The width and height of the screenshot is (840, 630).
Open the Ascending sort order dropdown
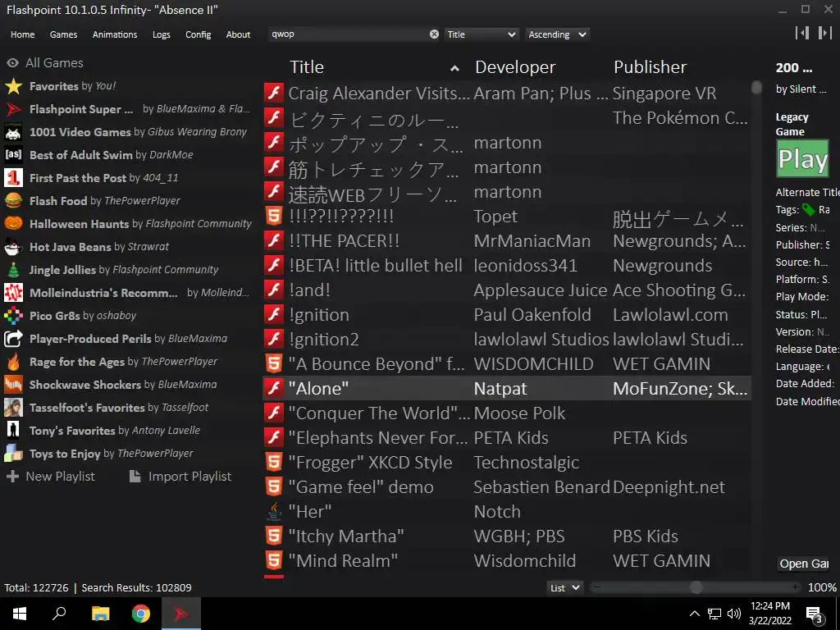557,34
